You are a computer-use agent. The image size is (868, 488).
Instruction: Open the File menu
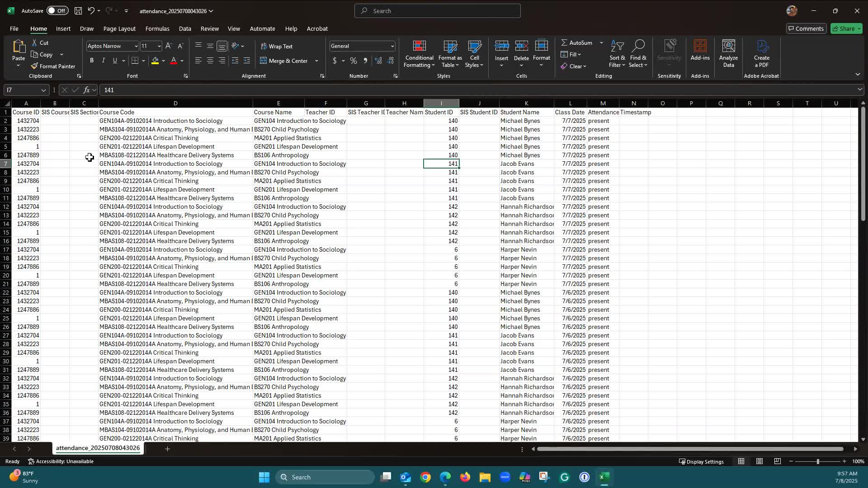pyautogui.click(x=14, y=28)
